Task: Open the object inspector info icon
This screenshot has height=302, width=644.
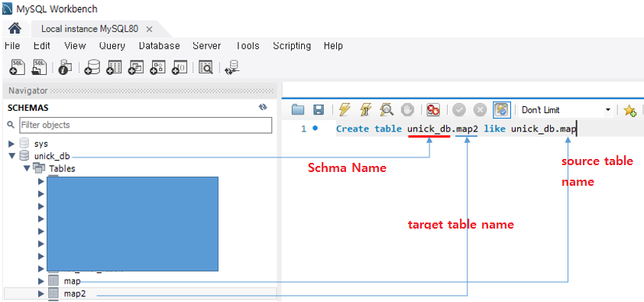Action: tap(65, 67)
